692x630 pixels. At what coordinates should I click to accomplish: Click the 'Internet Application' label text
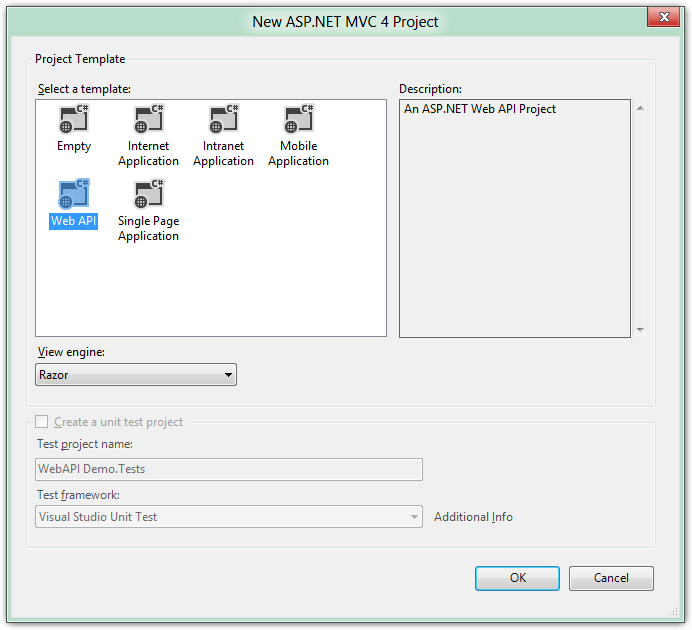(x=148, y=153)
